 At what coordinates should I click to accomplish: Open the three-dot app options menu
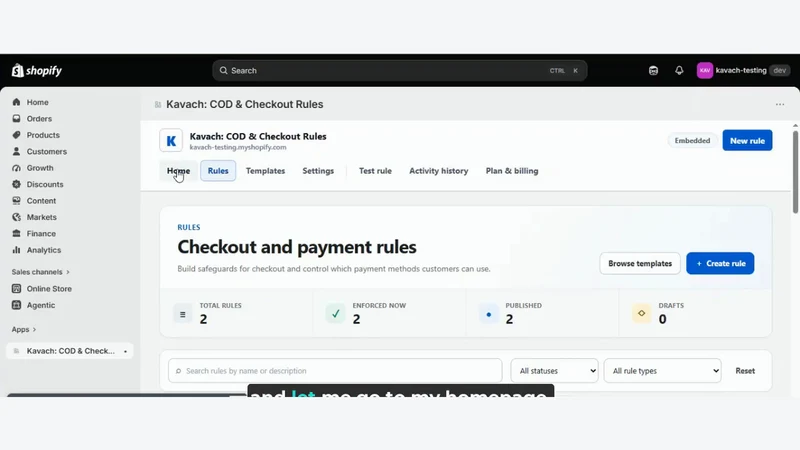click(x=780, y=104)
